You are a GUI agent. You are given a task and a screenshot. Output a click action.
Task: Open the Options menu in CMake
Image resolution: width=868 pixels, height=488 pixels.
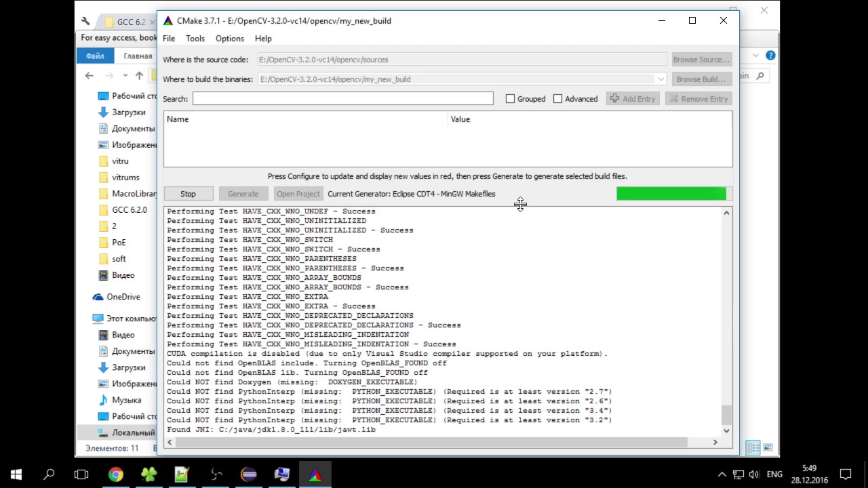pos(230,39)
